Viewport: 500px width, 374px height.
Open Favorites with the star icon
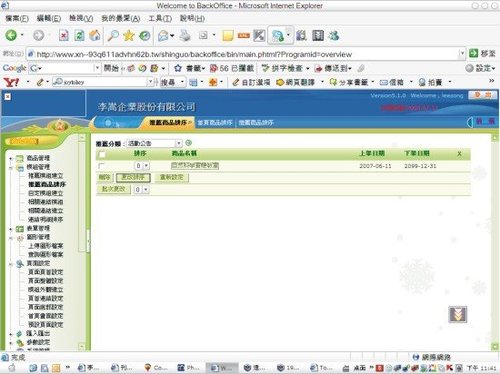pos(129,35)
